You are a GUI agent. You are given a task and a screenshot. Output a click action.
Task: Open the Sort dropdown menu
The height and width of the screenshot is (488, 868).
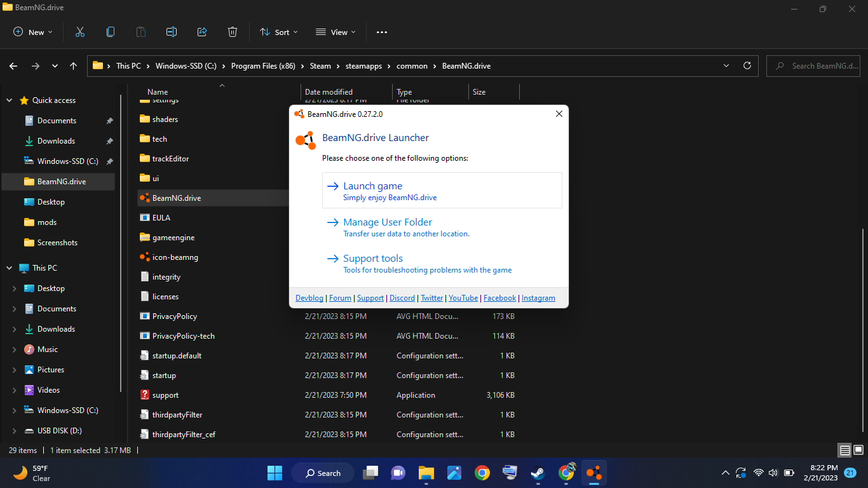(x=278, y=32)
